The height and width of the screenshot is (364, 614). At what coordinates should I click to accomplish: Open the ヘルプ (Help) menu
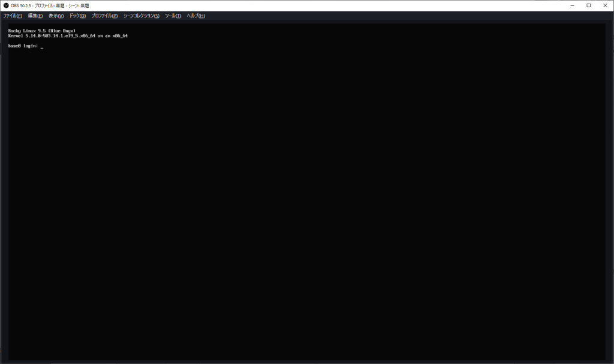195,16
